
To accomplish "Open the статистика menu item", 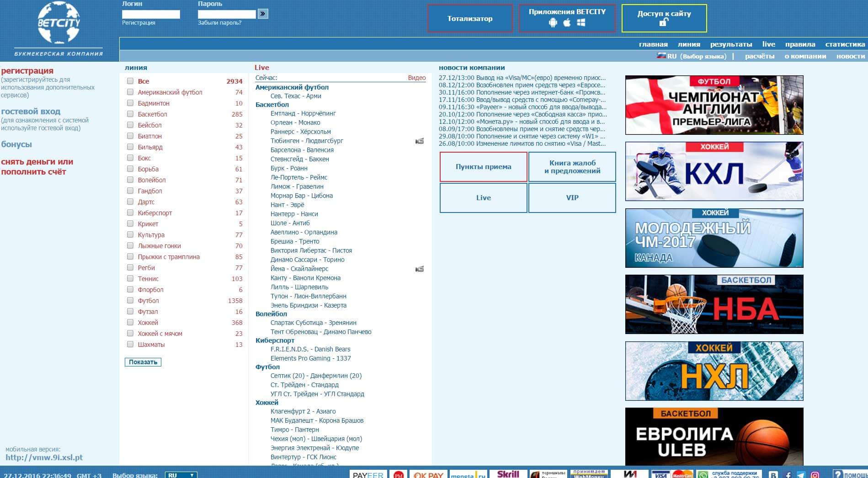I will click(845, 44).
